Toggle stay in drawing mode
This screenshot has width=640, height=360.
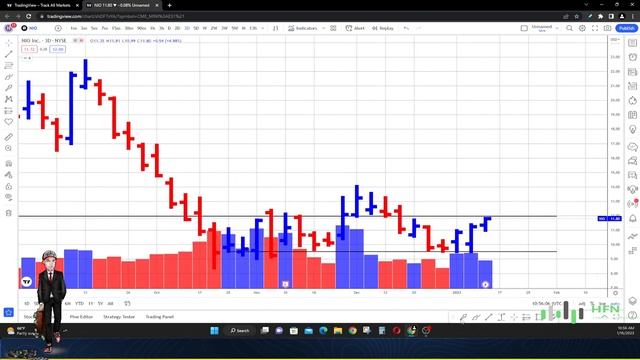click(x=9, y=175)
